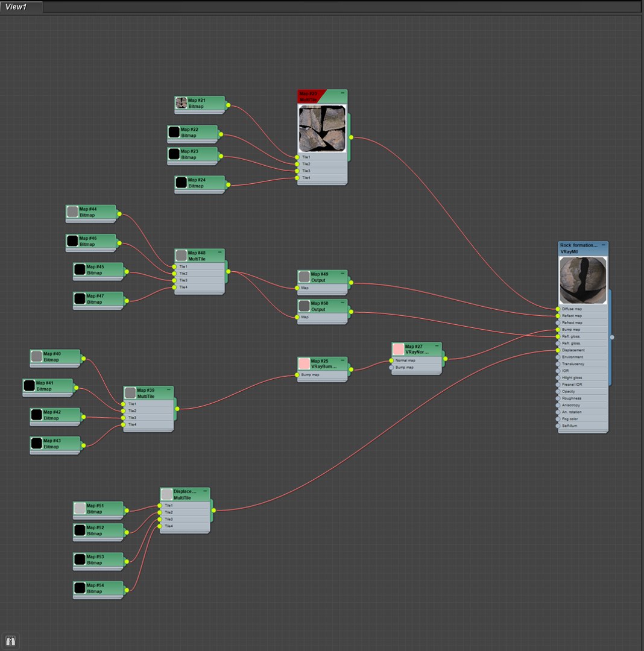Collapse the Map #48 MultiTile node
This screenshot has width=644, height=651.
tap(219, 252)
